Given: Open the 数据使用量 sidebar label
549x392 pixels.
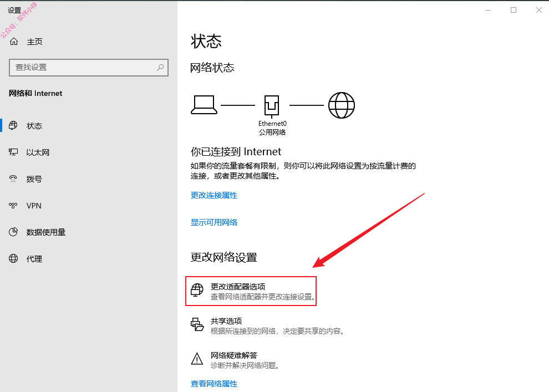Looking at the screenshot, I should tap(46, 232).
